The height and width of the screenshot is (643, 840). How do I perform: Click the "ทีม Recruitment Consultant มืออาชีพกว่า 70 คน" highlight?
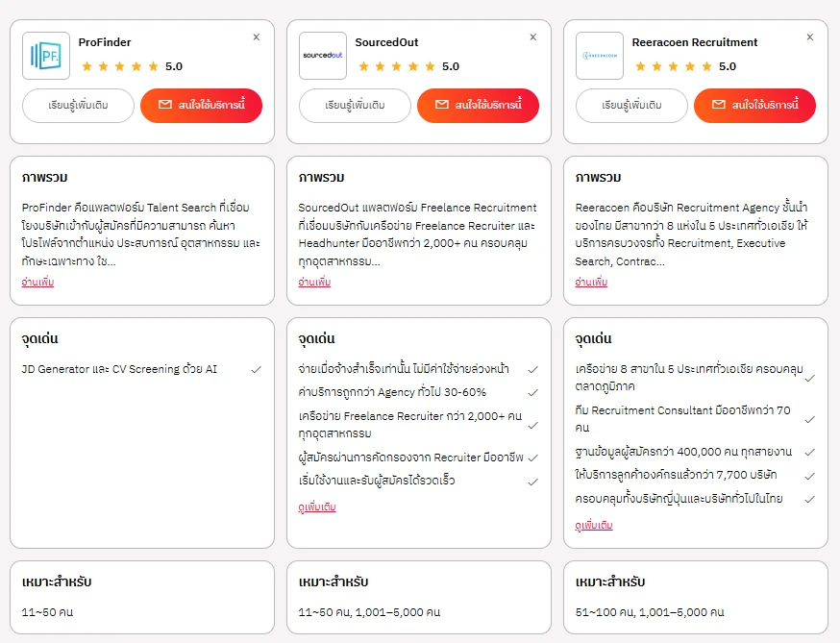pyautogui.click(x=682, y=419)
